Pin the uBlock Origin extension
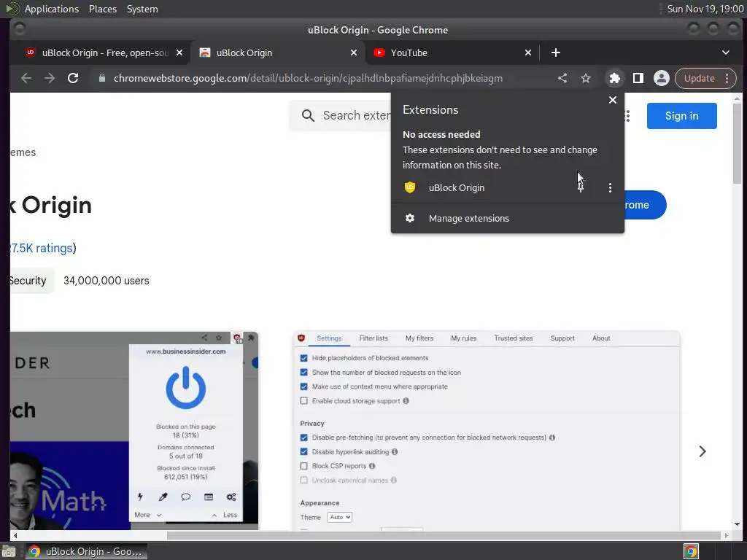Screen dimensions: 747x560 (580, 187)
